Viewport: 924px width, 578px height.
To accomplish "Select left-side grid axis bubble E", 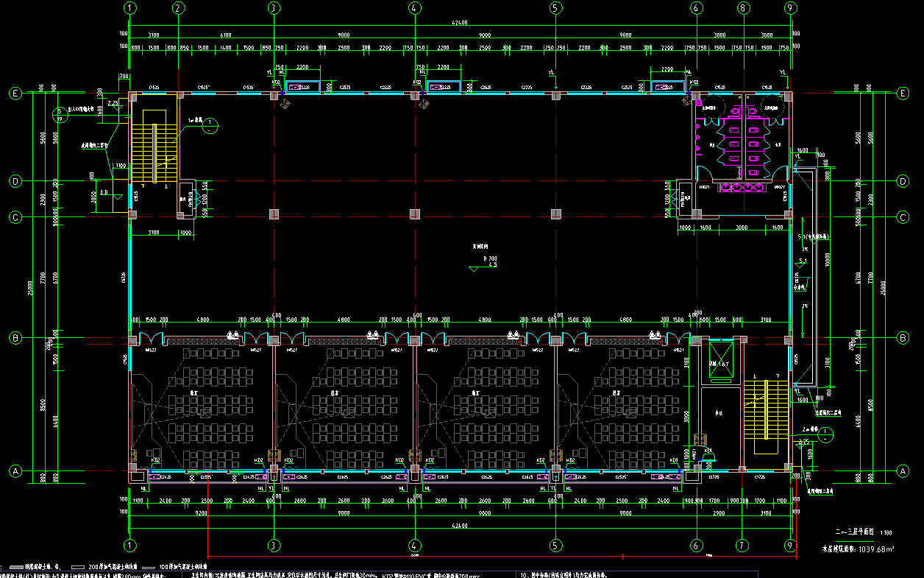I will (14, 94).
